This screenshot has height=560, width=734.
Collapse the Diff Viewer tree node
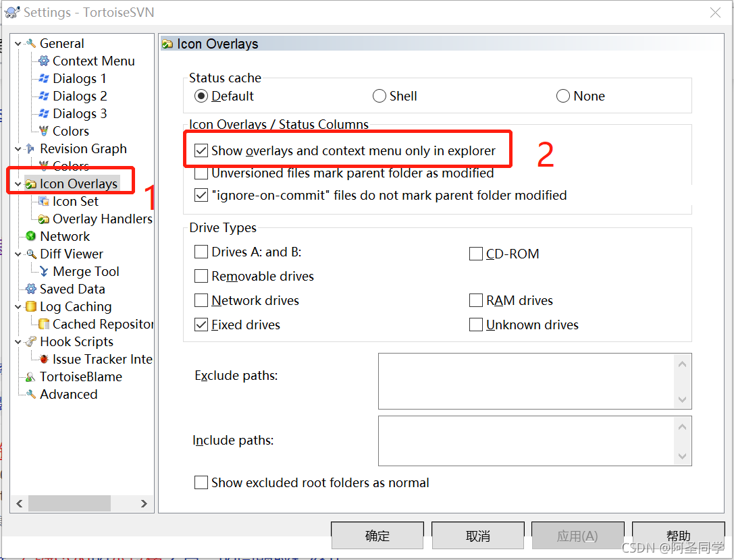pos(18,254)
